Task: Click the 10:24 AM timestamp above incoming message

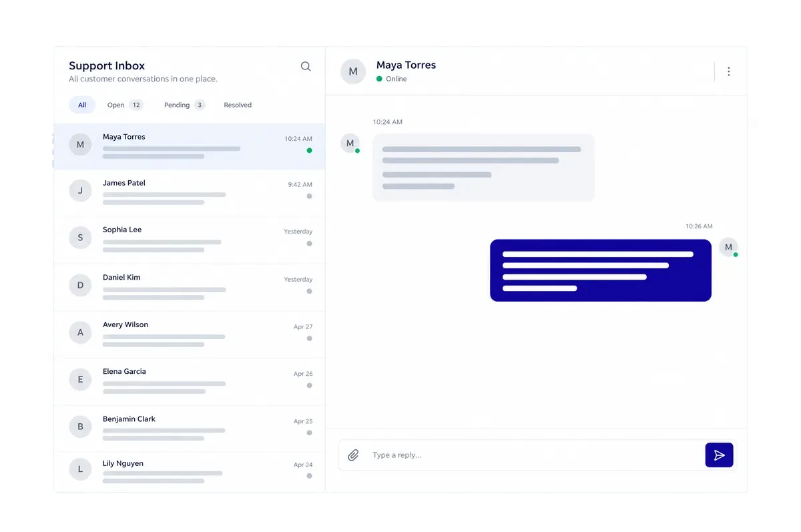Action: tap(388, 122)
